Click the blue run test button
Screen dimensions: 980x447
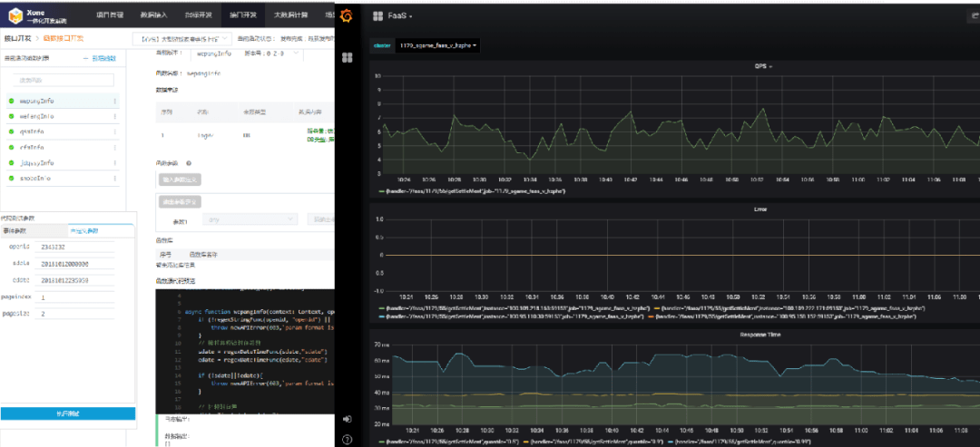click(x=68, y=413)
